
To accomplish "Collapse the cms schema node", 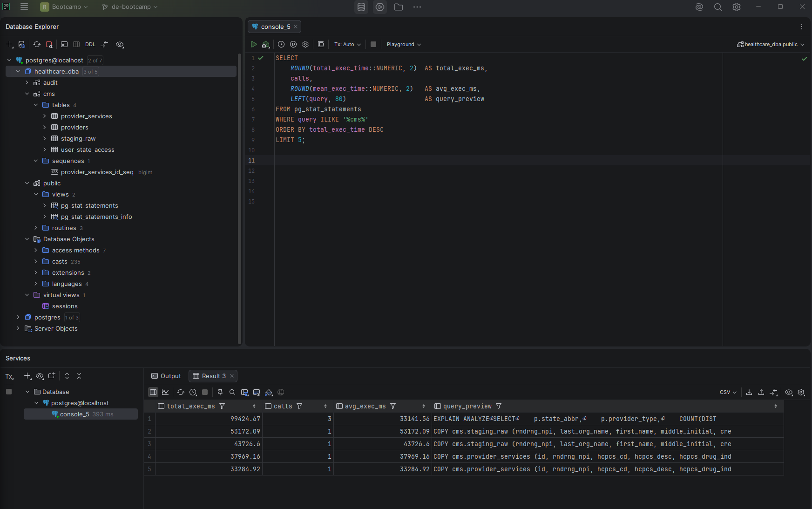I will (27, 94).
